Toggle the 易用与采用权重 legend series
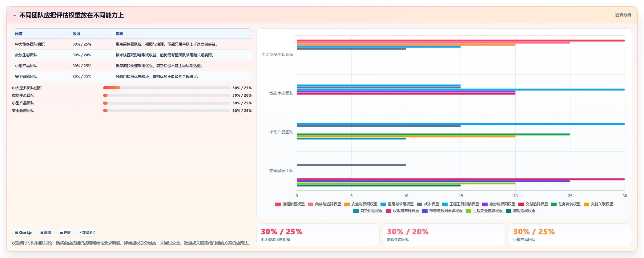 [397, 204]
